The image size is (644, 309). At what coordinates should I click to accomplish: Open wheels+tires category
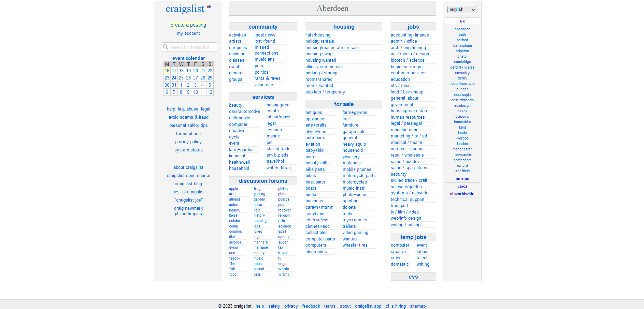(355, 245)
